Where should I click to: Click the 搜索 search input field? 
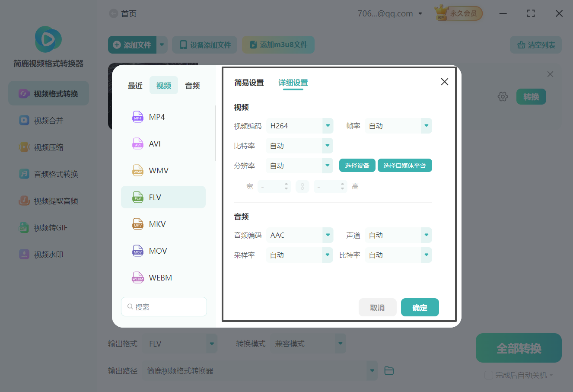tap(164, 306)
